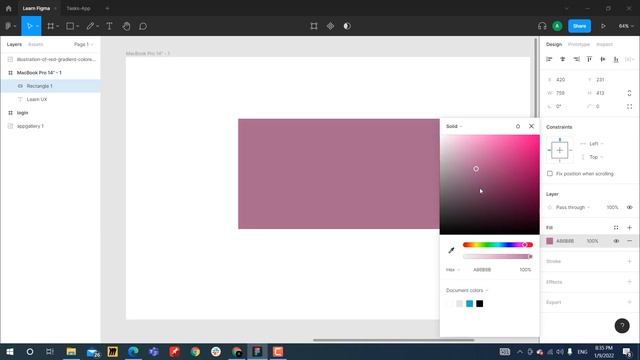Click the fill color swatch in Fill section
This screenshot has width=640, height=360.
pos(550,241)
